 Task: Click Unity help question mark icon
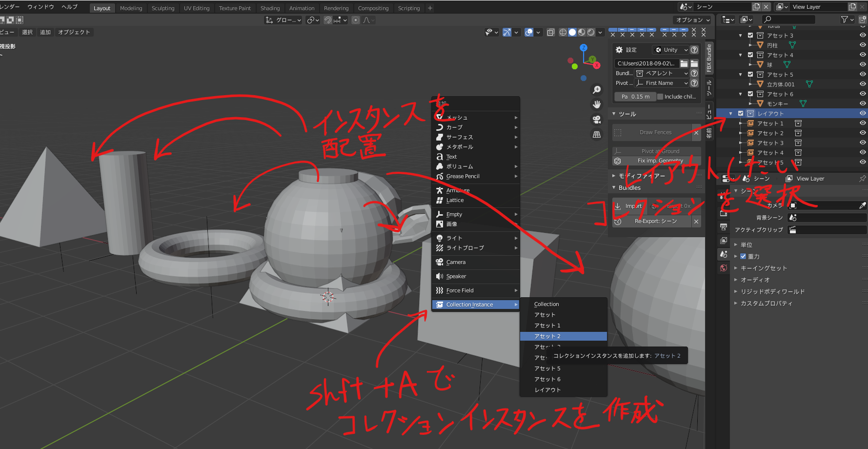694,50
